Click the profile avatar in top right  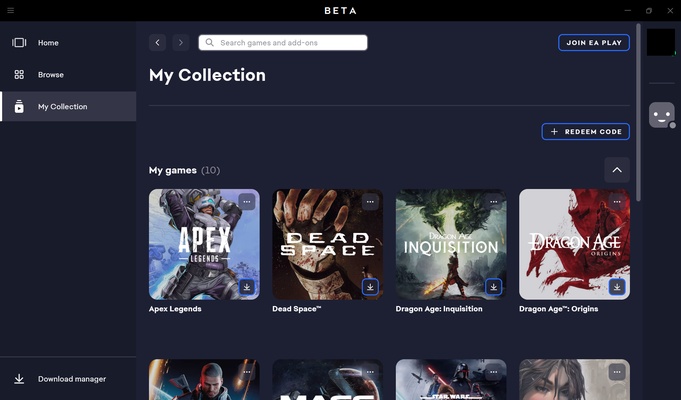pyautogui.click(x=661, y=42)
